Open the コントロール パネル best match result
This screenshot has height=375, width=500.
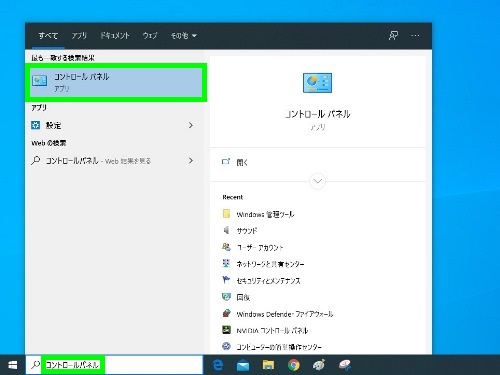[116, 82]
